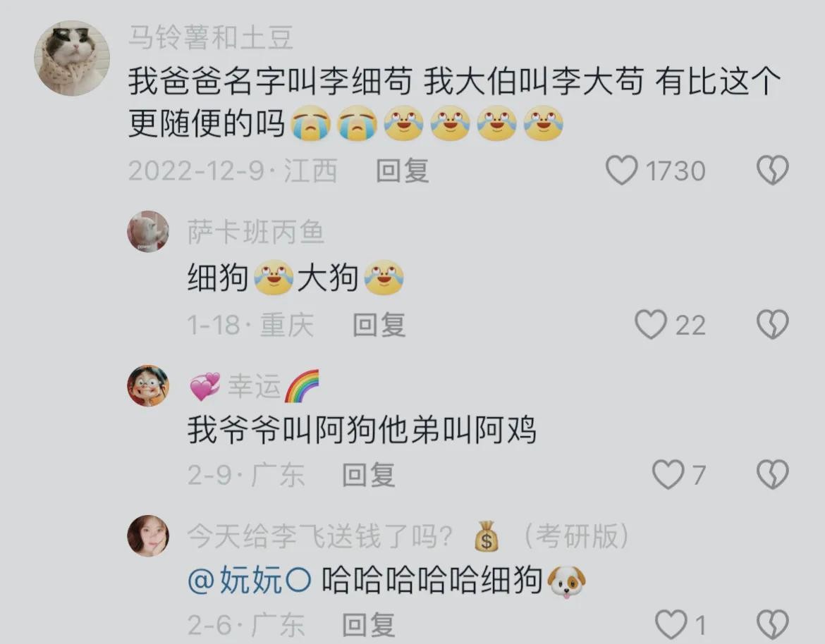This screenshot has width=825, height=644.
Task: Open 马铃薯和土豆's cat avatar profile
Action: [72, 58]
